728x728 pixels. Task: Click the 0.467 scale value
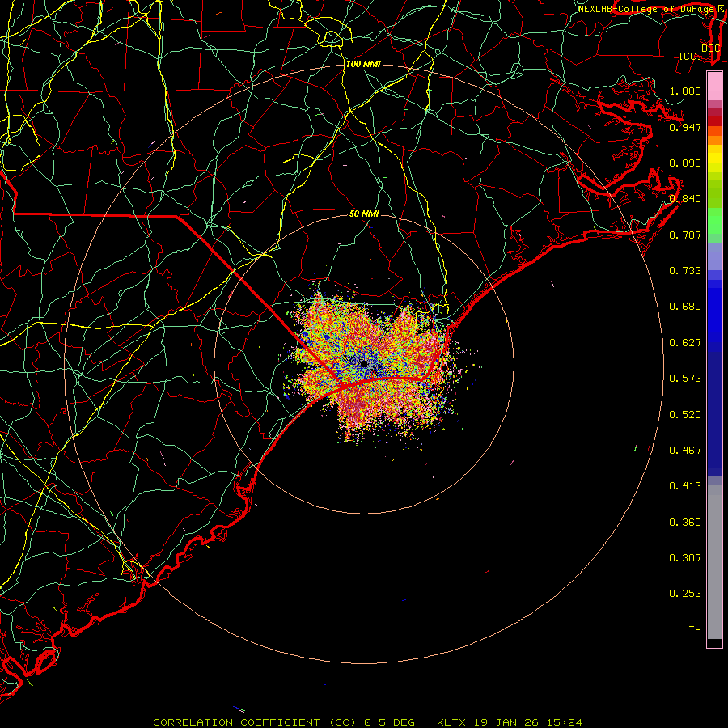click(685, 451)
